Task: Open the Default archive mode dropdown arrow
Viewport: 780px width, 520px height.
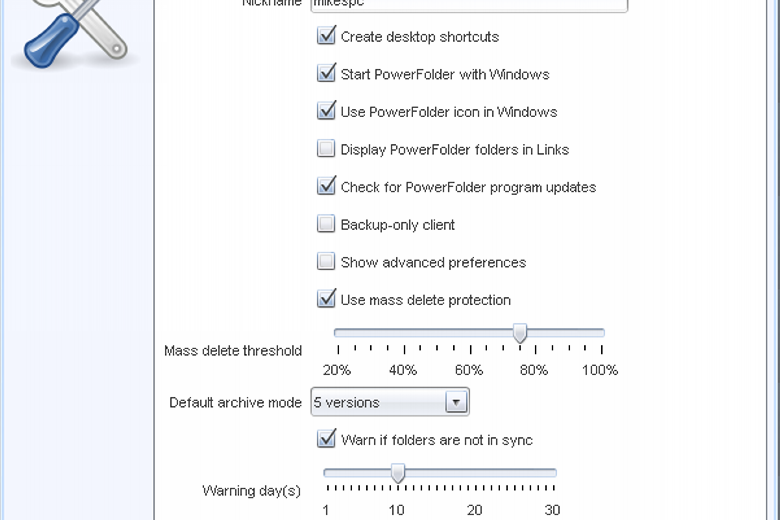Action: click(x=456, y=402)
